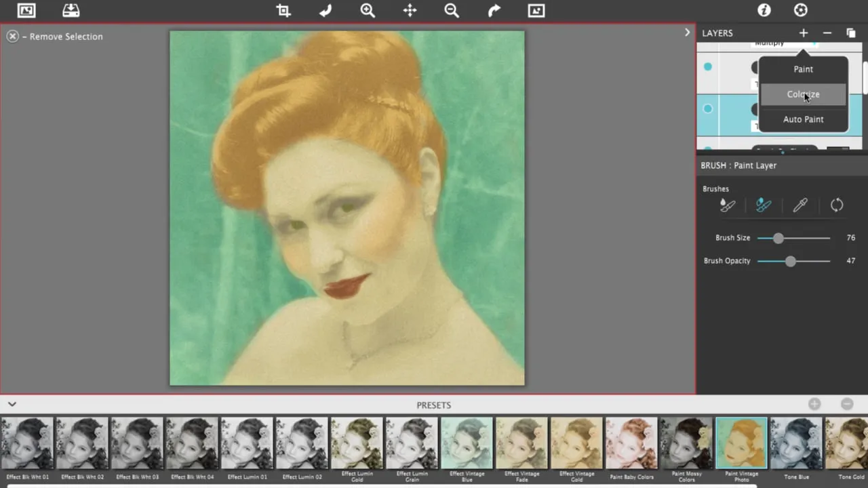Toggle visibility dot of the upper layer
Viewport: 868px width, 488px height.
tap(708, 66)
